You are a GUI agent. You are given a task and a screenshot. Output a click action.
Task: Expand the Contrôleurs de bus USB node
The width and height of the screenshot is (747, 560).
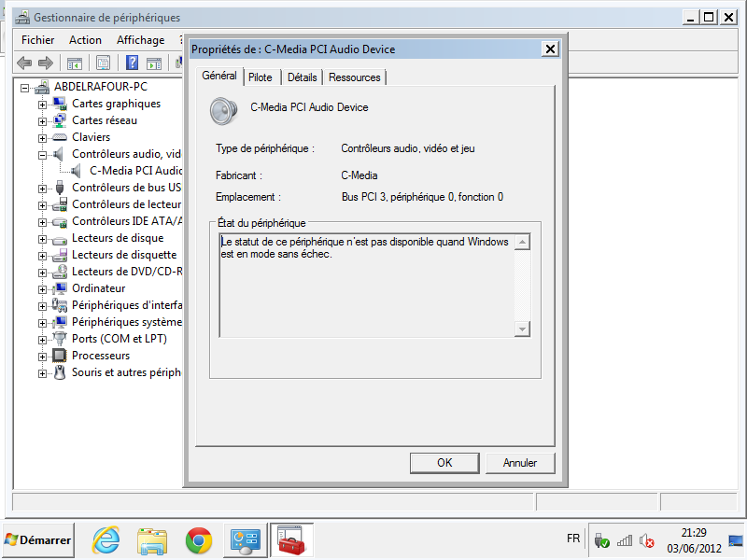(42, 189)
